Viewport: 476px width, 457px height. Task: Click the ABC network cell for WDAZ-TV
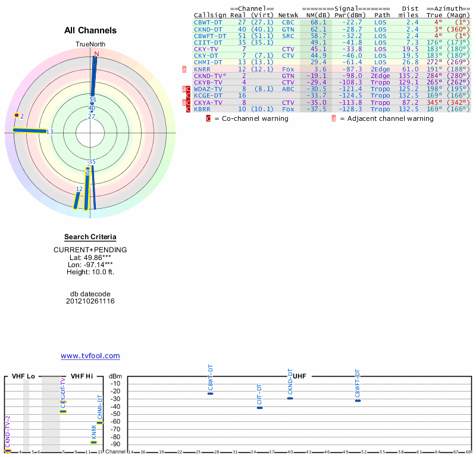pyautogui.click(x=288, y=89)
